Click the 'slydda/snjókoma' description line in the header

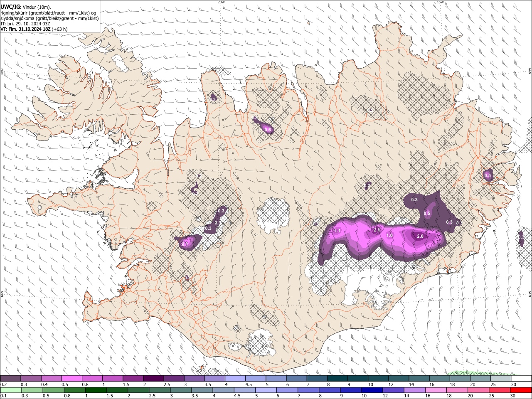[x=50, y=18]
